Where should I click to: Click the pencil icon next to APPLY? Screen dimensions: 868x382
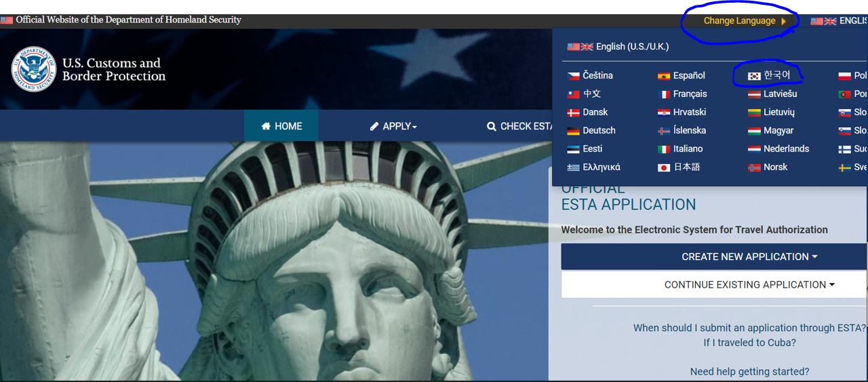374,126
